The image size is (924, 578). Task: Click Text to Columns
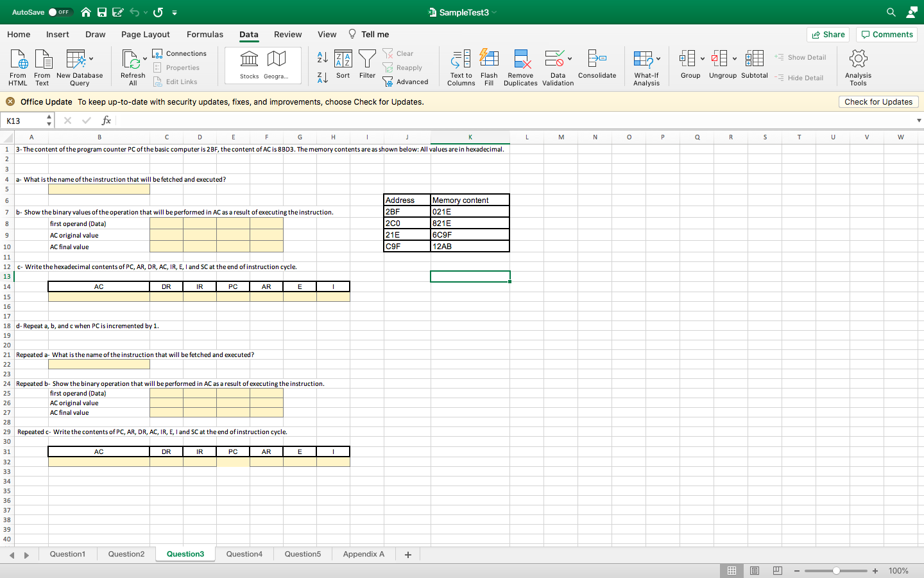[461, 67]
